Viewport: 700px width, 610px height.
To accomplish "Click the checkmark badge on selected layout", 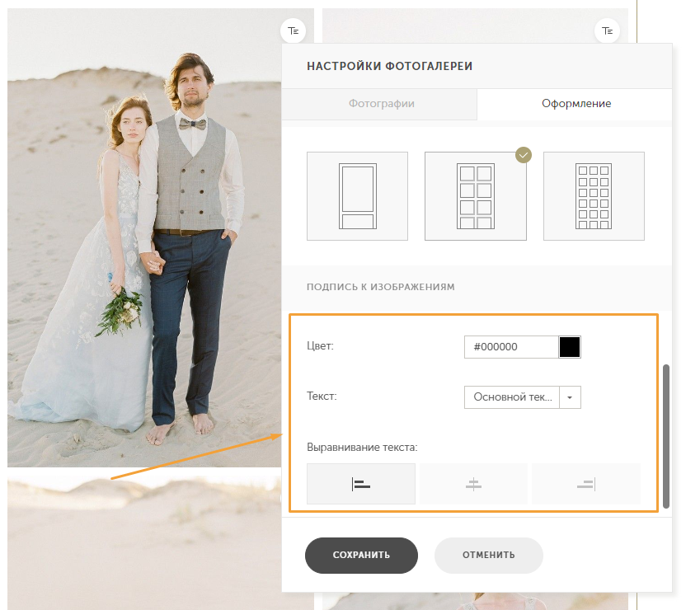I will (522, 154).
